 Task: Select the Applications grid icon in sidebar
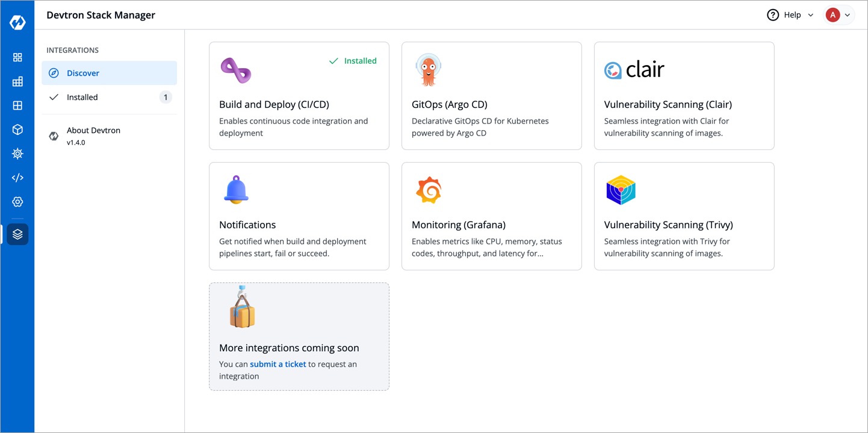(x=17, y=57)
